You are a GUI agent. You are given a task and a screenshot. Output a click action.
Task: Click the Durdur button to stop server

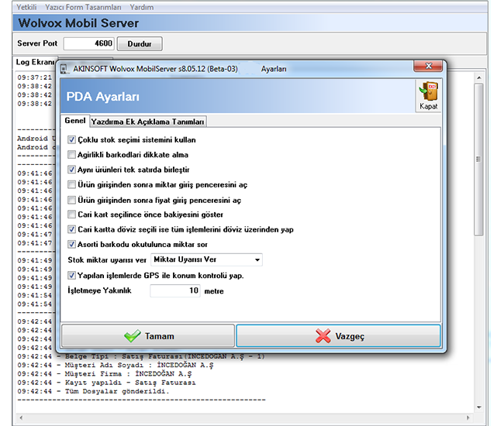coord(140,43)
